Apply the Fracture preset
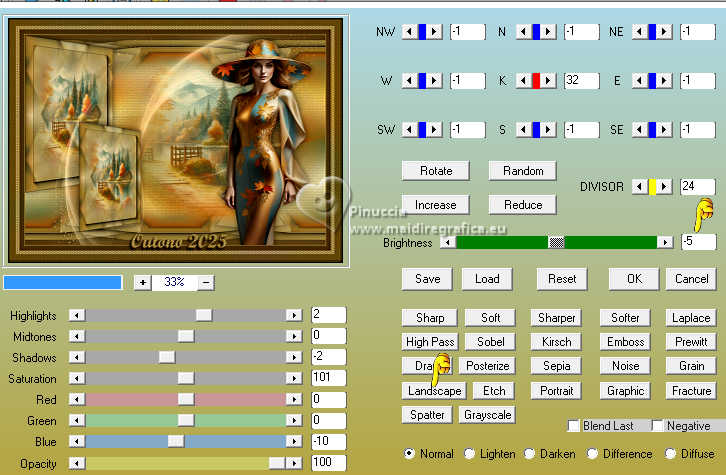This screenshot has height=475, width=726. click(691, 391)
